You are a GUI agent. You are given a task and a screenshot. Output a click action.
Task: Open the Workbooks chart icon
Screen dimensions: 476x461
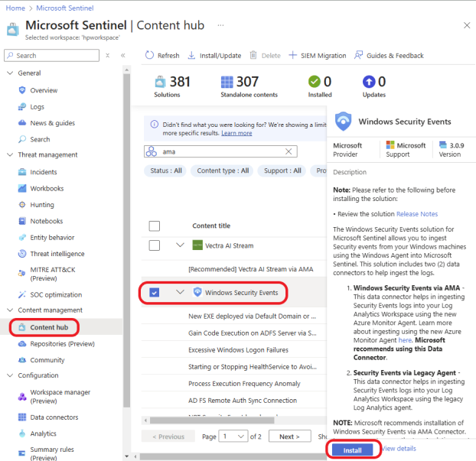coord(22,188)
